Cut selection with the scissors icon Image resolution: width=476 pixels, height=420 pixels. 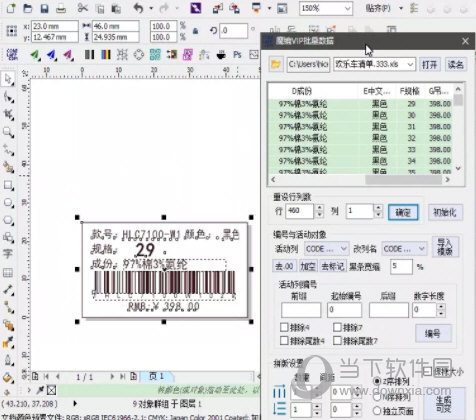(82, 8)
